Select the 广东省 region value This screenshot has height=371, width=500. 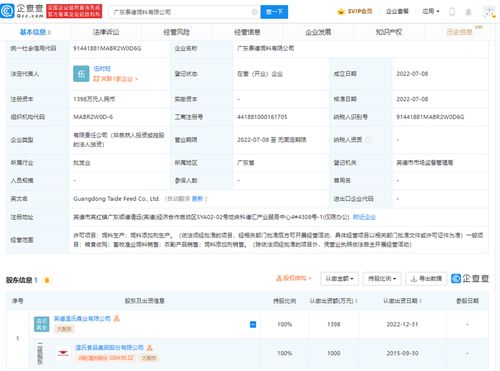coord(246,163)
